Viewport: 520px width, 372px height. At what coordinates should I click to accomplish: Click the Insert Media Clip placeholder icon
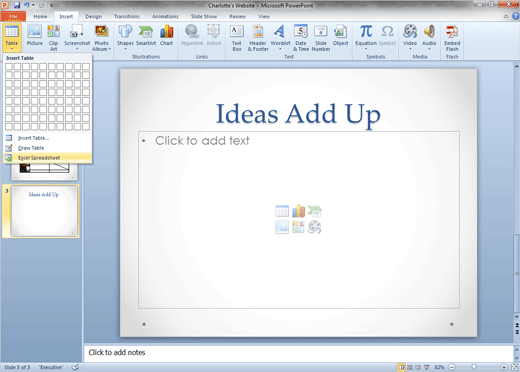(x=314, y=227)
